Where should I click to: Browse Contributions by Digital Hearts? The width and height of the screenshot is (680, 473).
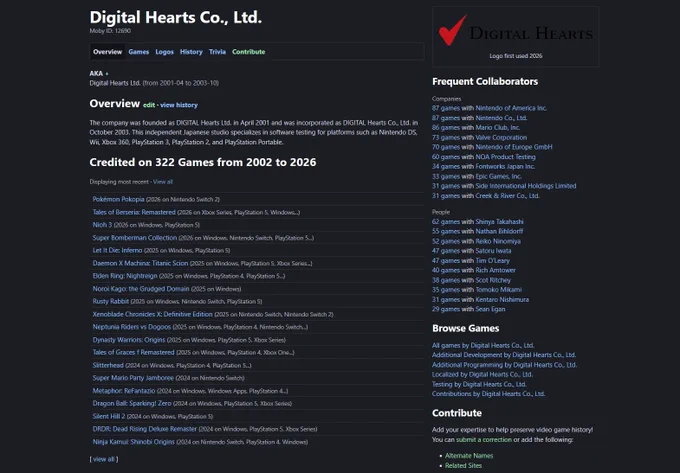[x=488, y=394]
